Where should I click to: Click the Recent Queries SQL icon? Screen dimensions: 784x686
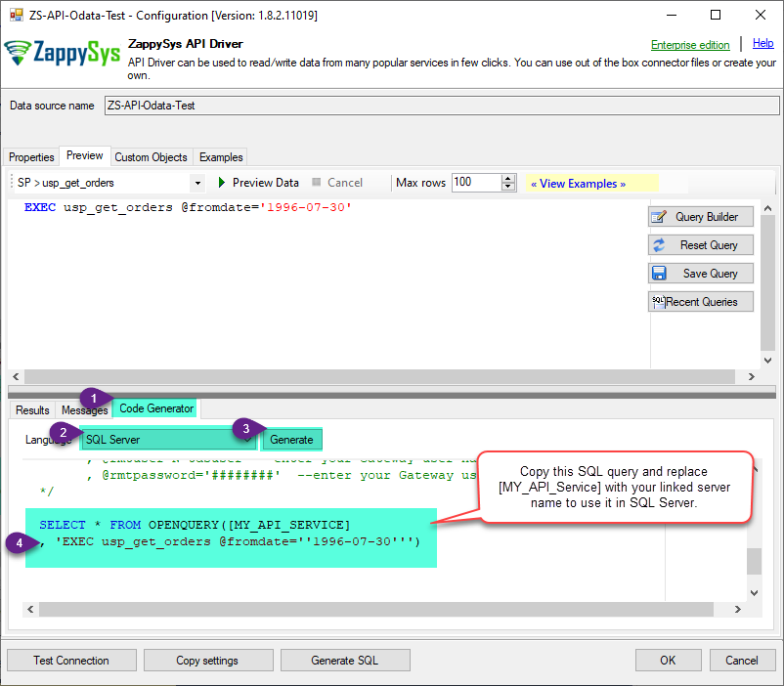pyautogui.click(x=659, y=302)
